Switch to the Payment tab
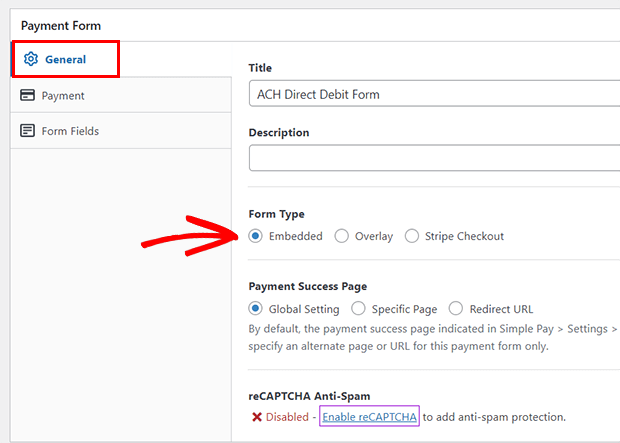The width and height of the screenshot is (620, 443). 62,96
